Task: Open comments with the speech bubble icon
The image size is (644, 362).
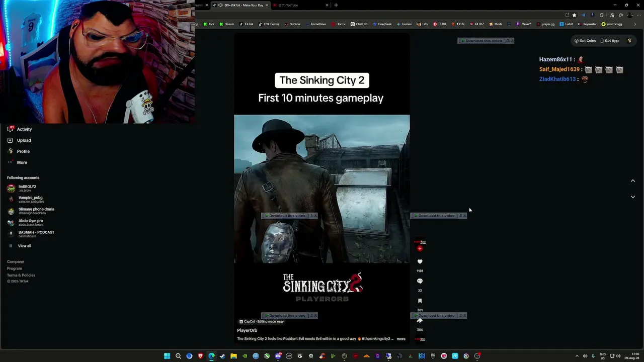Action: tap(420, 281)
